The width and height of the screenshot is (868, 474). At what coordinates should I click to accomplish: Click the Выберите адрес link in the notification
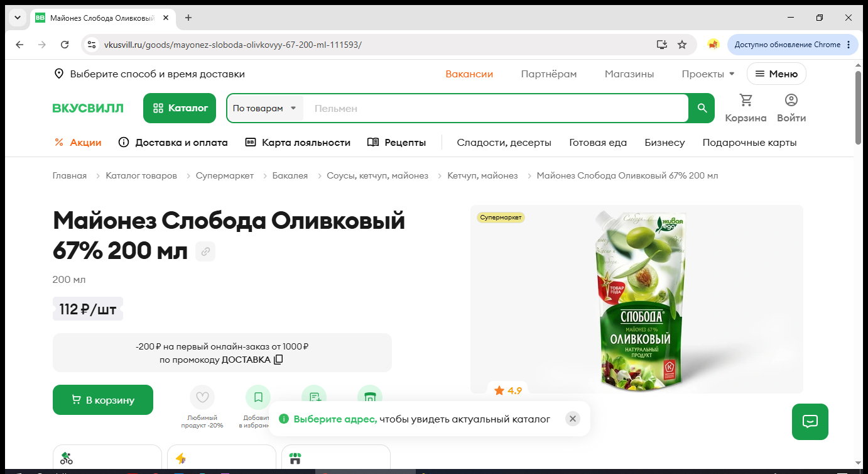(x=335, y=419)
